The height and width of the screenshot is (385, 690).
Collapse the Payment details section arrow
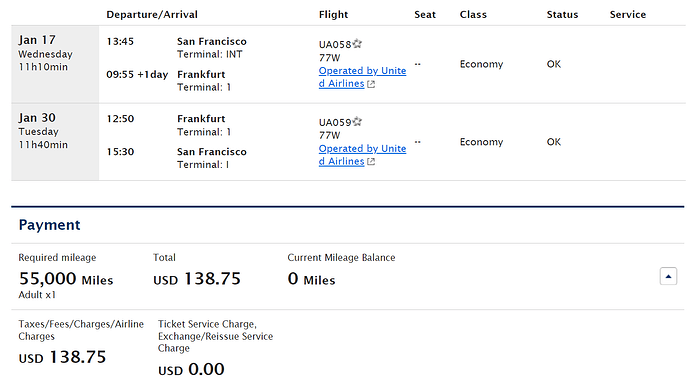[x=668, y=276]
